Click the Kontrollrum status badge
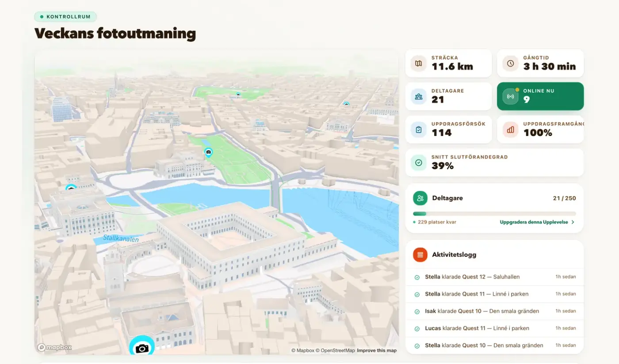 [x=65, y=17]
